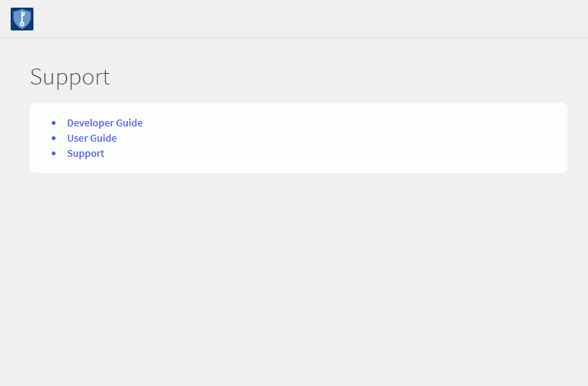Image resolution: width=588 pixels, height=386 pixels.
Task: Open the Developer Guide link
Action: pyautogui.click(x=105, y=123)
